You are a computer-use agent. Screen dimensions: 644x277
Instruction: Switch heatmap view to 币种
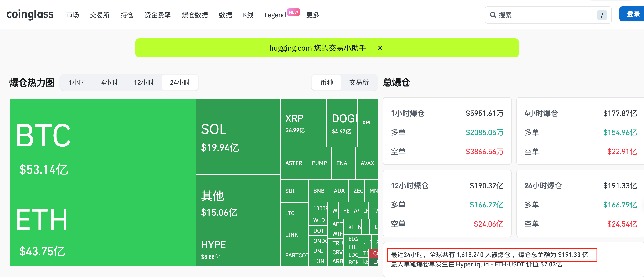[326, 82]
